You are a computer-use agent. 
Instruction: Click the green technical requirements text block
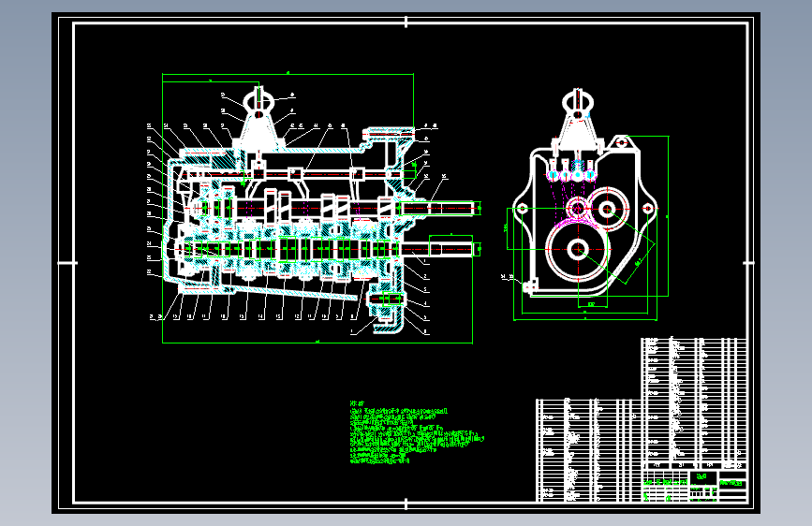coord(417,431)
